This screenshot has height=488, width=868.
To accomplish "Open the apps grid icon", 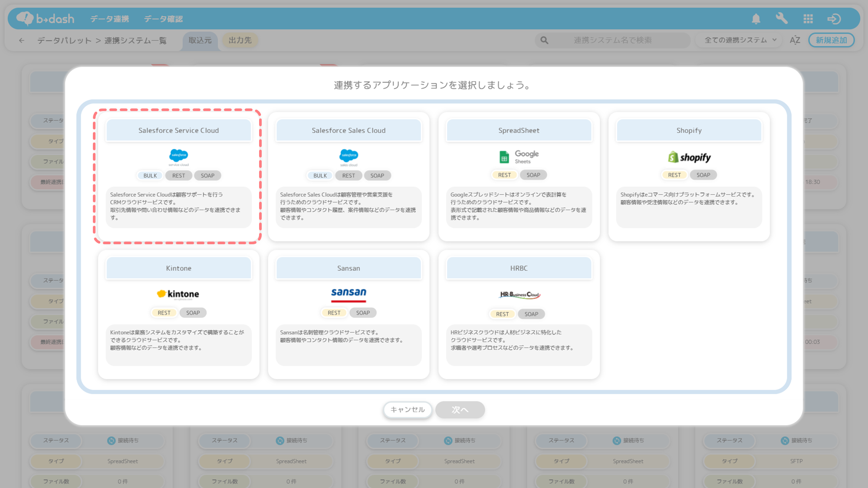I will coord(808,19).
